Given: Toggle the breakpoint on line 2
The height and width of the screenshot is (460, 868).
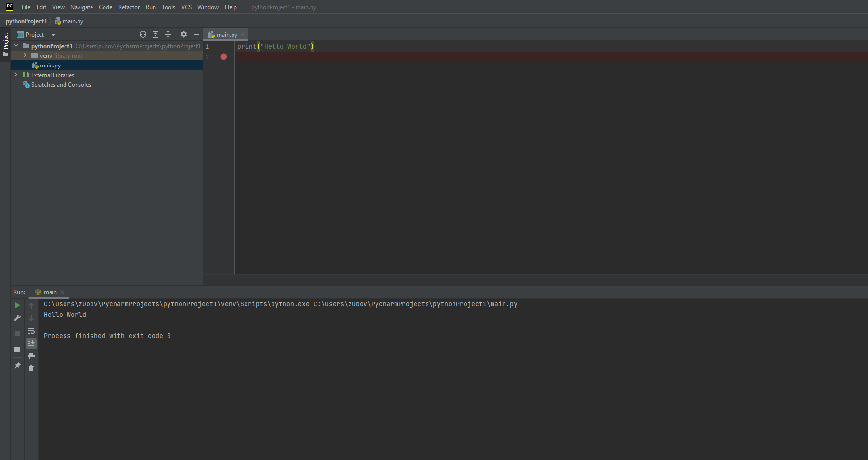Looking at the screenshot, I should pos(223,57).
